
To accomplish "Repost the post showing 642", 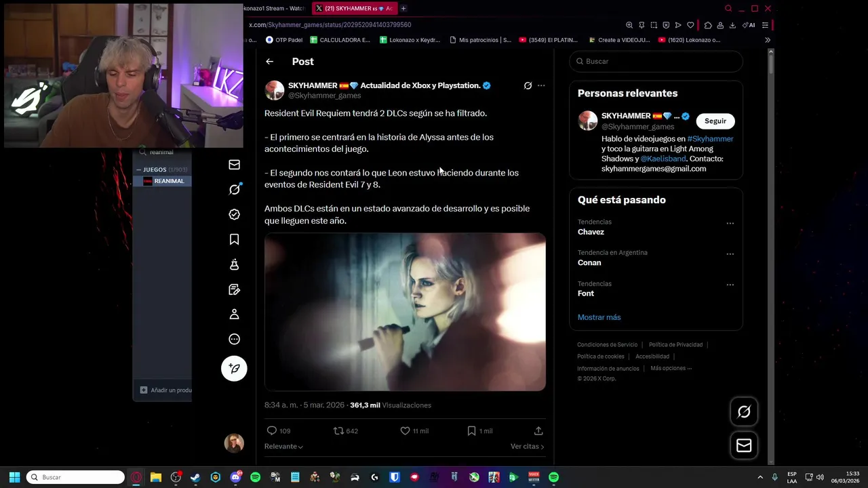I will (345, 431).
